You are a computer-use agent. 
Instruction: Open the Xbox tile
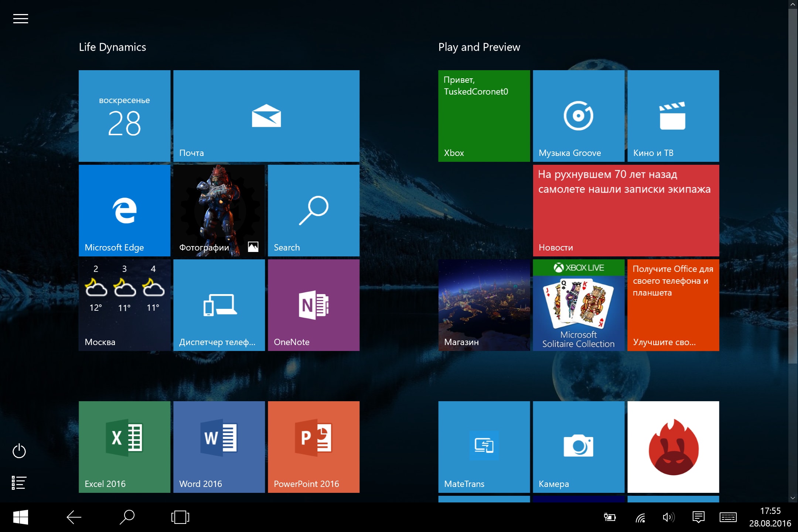point(484,116)
